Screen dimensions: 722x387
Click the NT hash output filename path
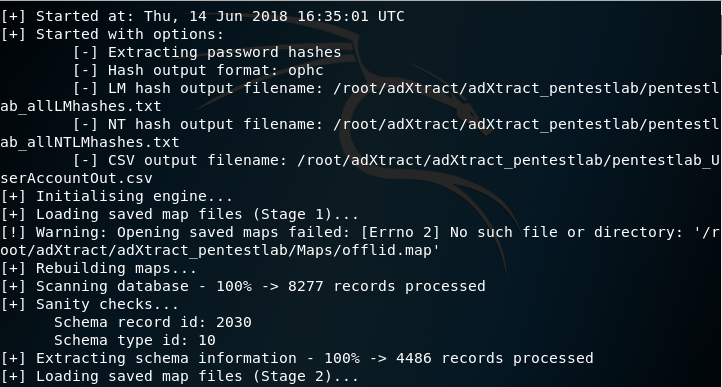(526, 124)
